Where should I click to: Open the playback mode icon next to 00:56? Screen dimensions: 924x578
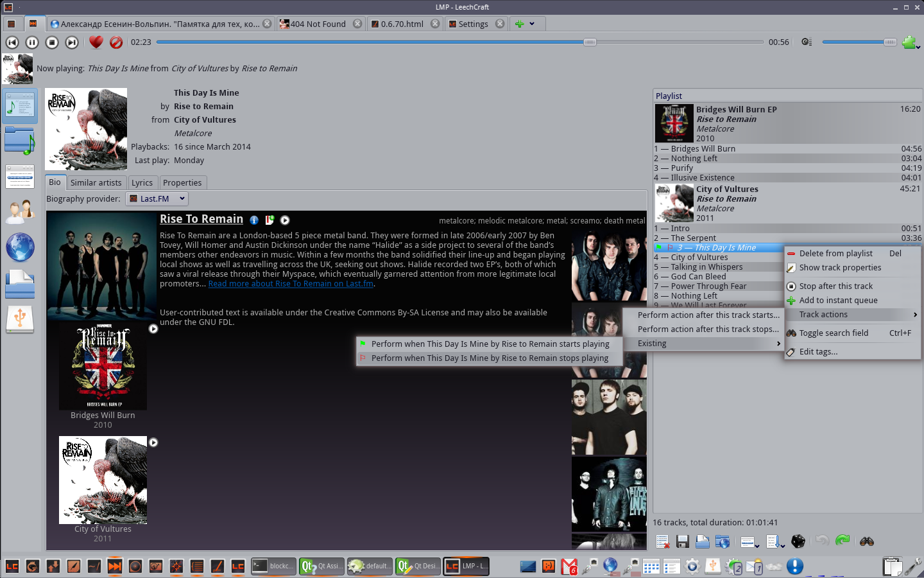(807, 42)
